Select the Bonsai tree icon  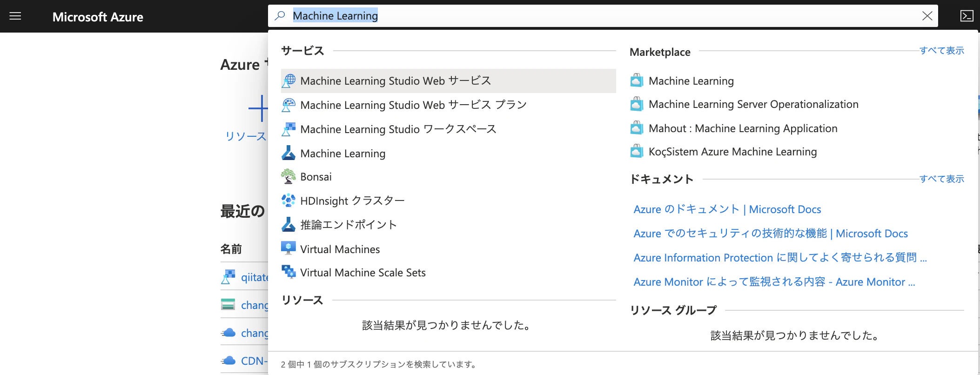click(x=289, y=176)
